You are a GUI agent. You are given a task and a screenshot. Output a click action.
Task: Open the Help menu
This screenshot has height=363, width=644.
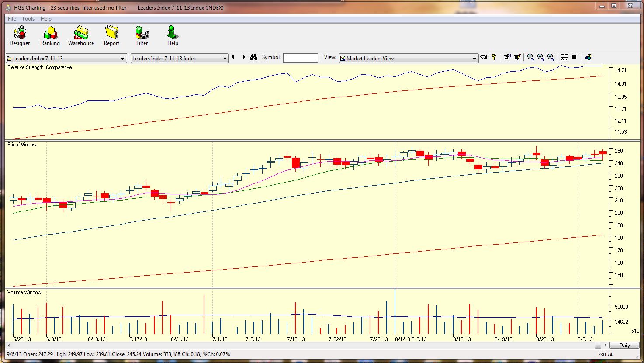coord(46,19)
